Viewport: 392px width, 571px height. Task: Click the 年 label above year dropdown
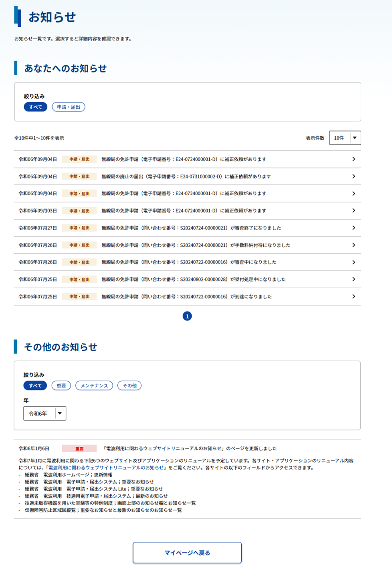[26, 401]
